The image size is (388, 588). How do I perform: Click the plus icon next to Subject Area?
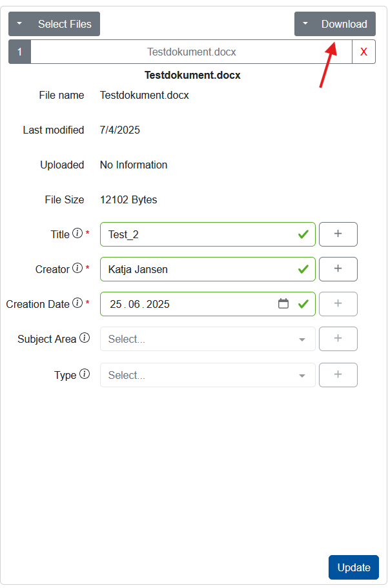point(338,339)
